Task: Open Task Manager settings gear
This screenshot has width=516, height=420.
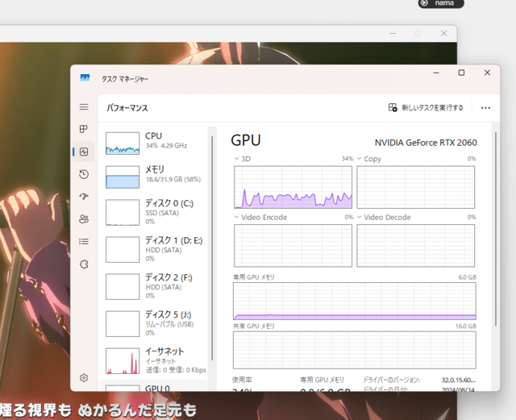Action: [84, 377]
